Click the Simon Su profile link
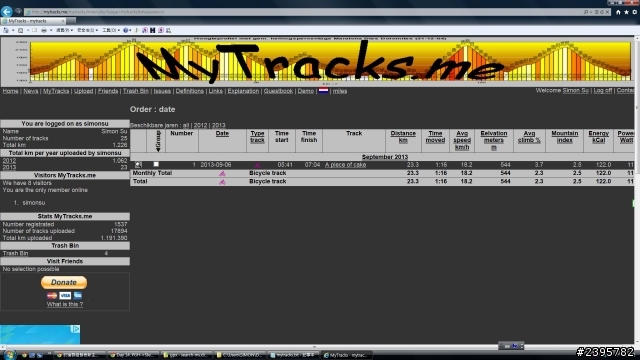 tap(576, 90)
